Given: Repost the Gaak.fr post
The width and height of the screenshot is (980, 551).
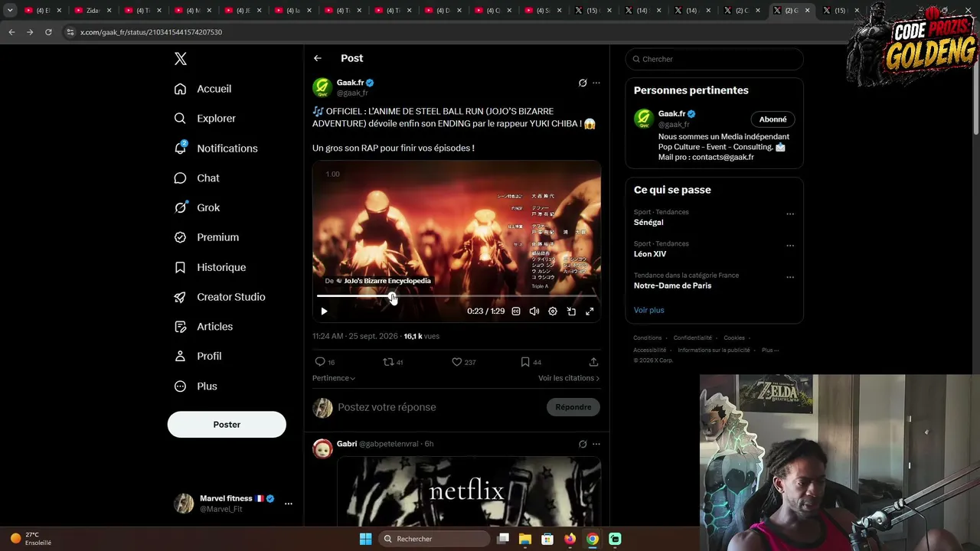Looking at the screenshot, I should click(x=388, y=362).
